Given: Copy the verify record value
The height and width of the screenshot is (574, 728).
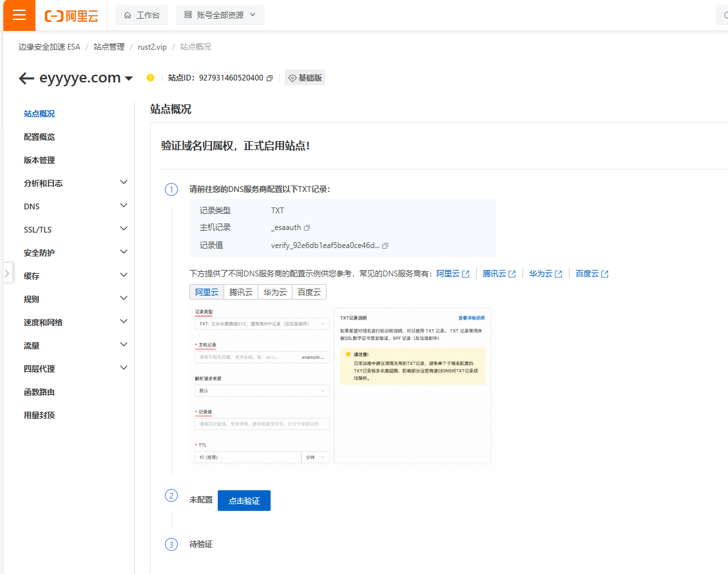Looking at the screenshot, I should 385,245.
